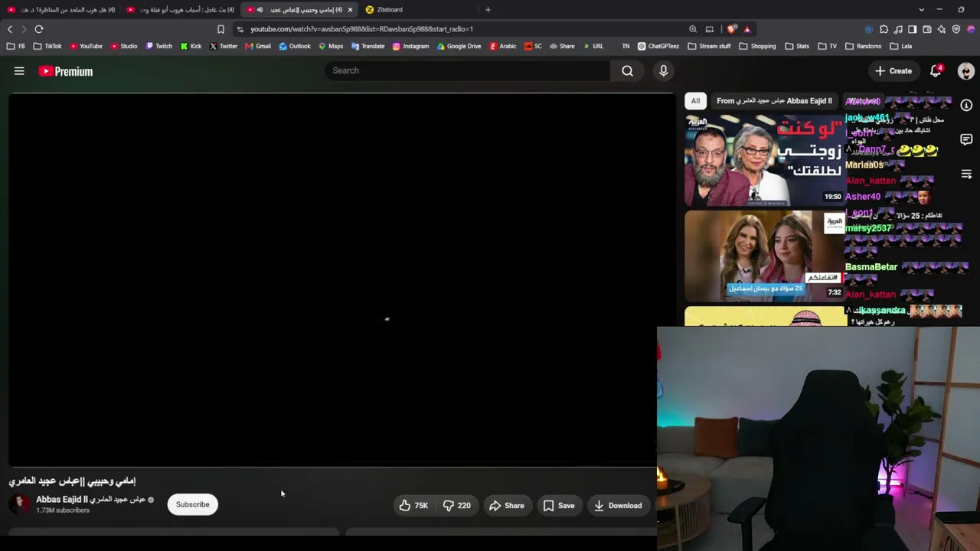Expand the Shopping bookmark folder
This screenshot has height=551, width=980.
click(x=757, y=46)
